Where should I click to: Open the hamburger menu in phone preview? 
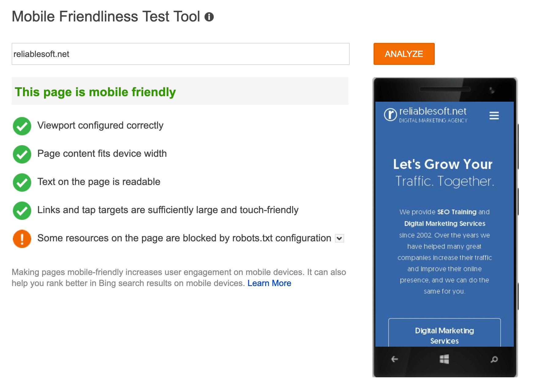pos(494,115)
